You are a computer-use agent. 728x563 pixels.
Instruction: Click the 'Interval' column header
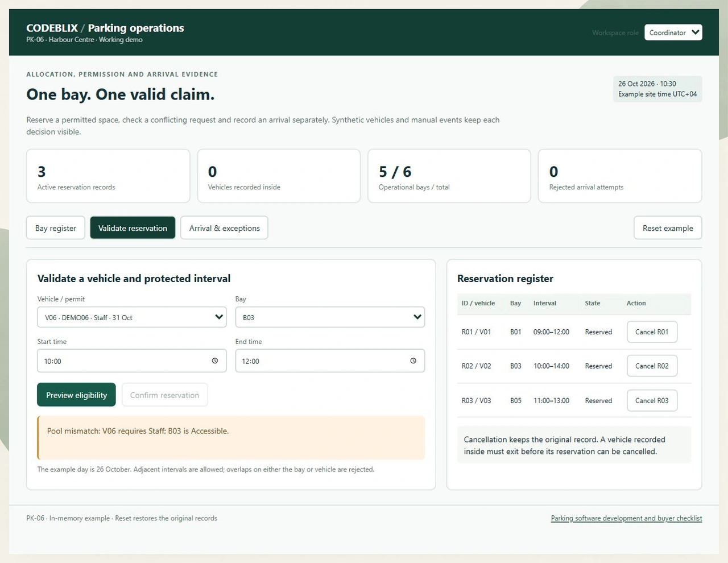pos(545,303)
